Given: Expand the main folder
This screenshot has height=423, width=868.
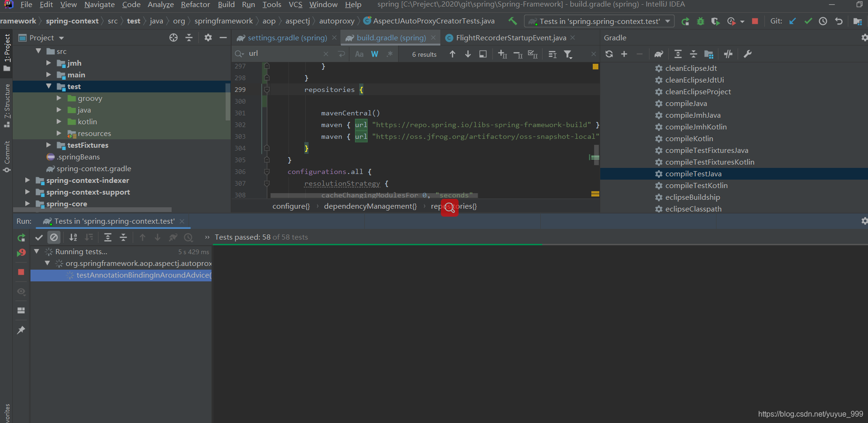Looking at the screenshot, I should (49, 74).
